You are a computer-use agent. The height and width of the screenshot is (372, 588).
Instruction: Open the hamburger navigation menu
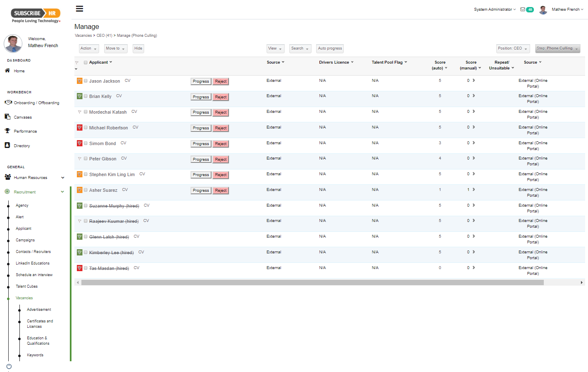pyautogui.click(x=79, y=8)
